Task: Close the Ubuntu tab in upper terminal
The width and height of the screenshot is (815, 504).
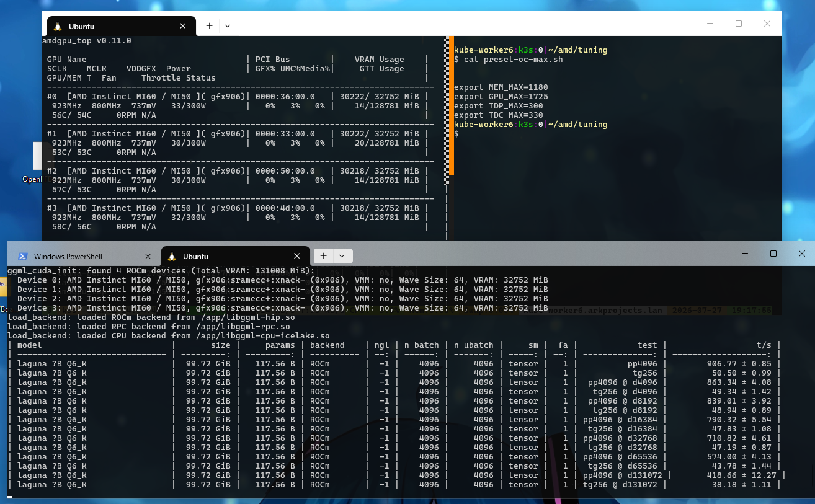Action: (x=182, y=26)
